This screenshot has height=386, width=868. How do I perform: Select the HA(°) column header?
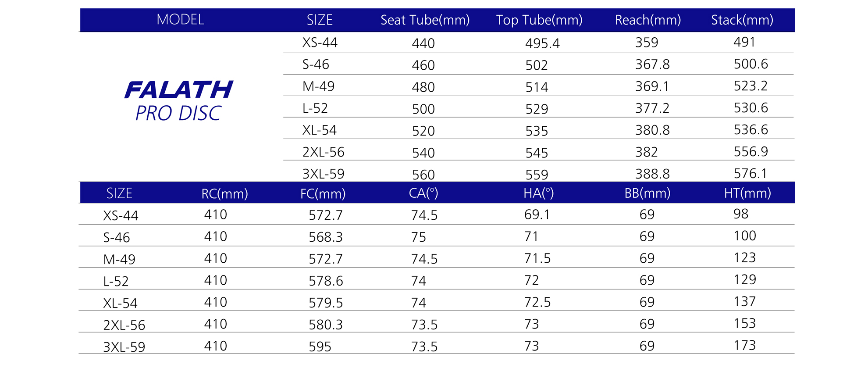coord(538,193)
